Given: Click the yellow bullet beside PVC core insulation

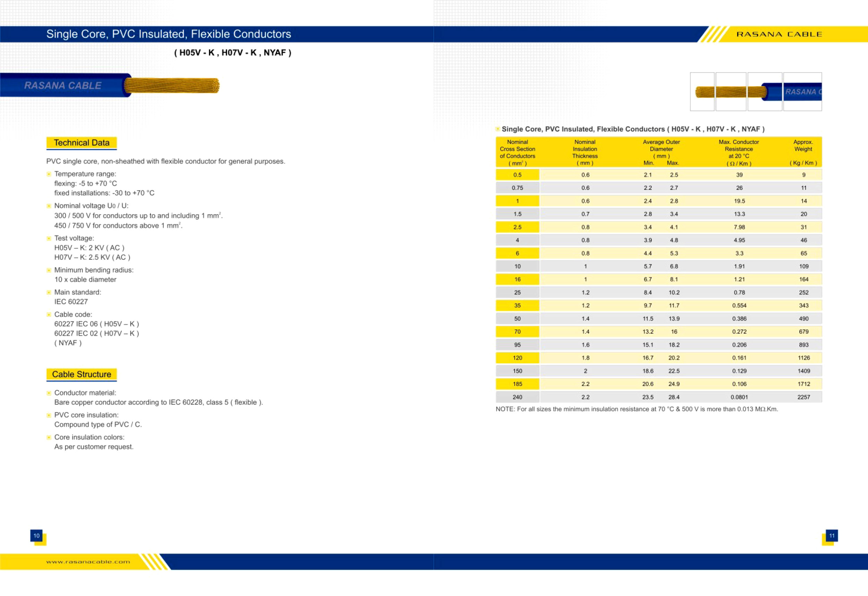Looking at the screenshot, I should tap(49, 415).
